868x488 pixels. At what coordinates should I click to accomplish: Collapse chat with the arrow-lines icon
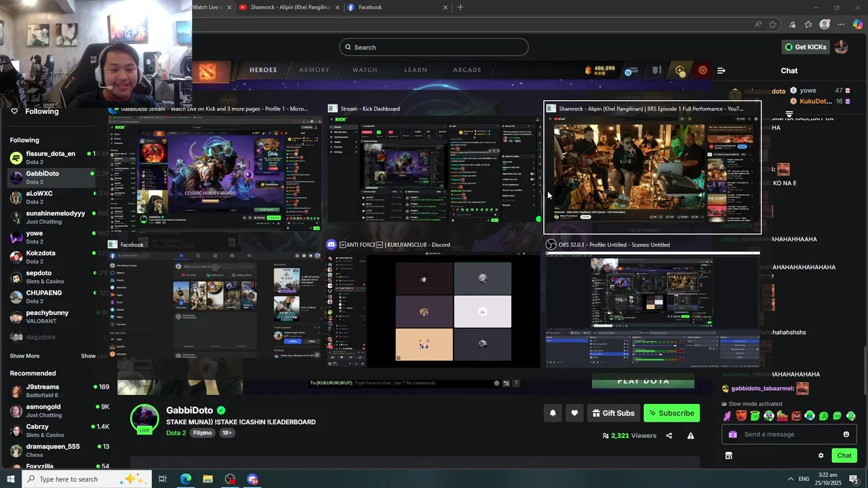721,70
